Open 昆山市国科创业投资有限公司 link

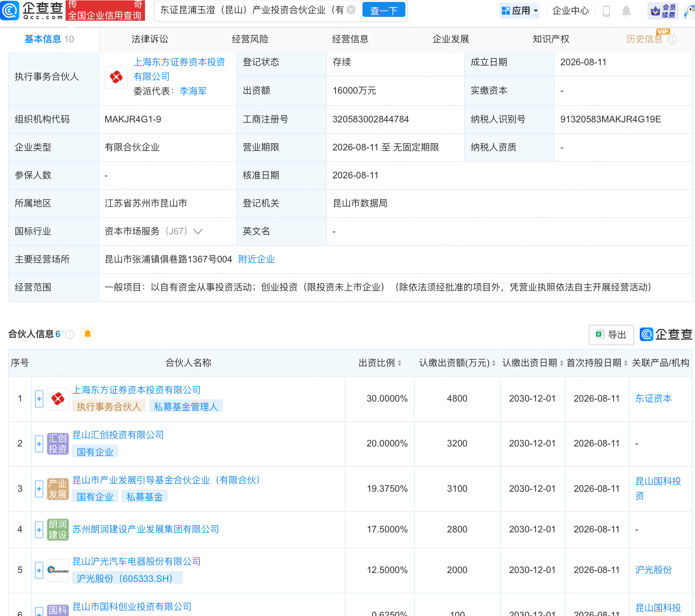click(x=132, y=607)
